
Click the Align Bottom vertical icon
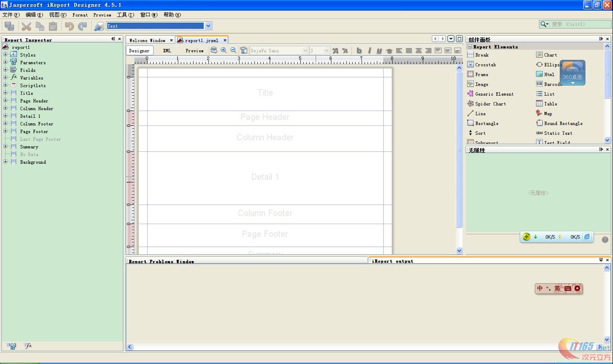[458, 51]
